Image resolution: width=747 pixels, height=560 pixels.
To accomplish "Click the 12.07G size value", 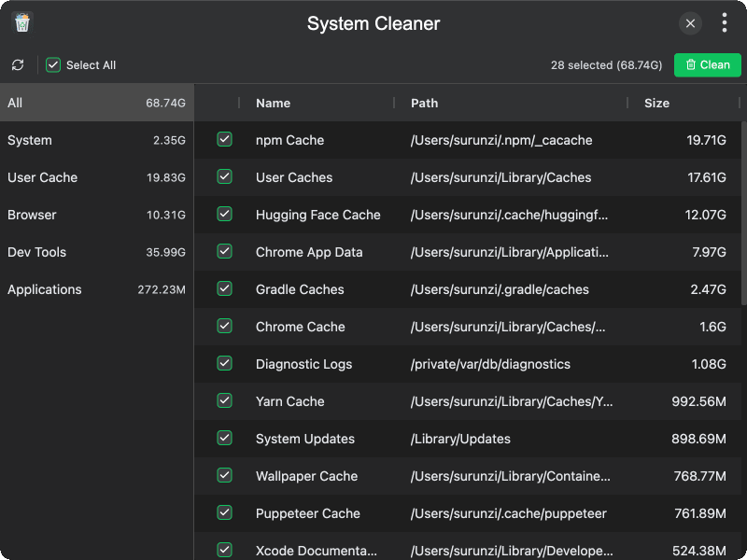I will coord(706,215).
